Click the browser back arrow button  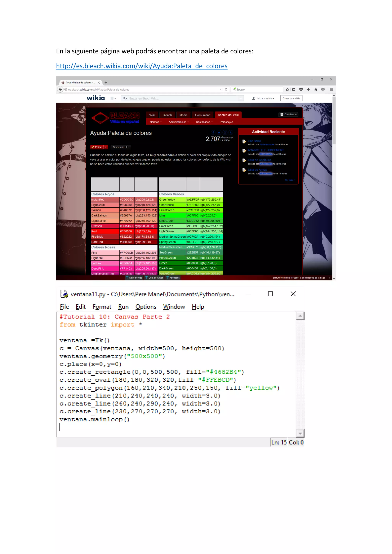[60, 89]
